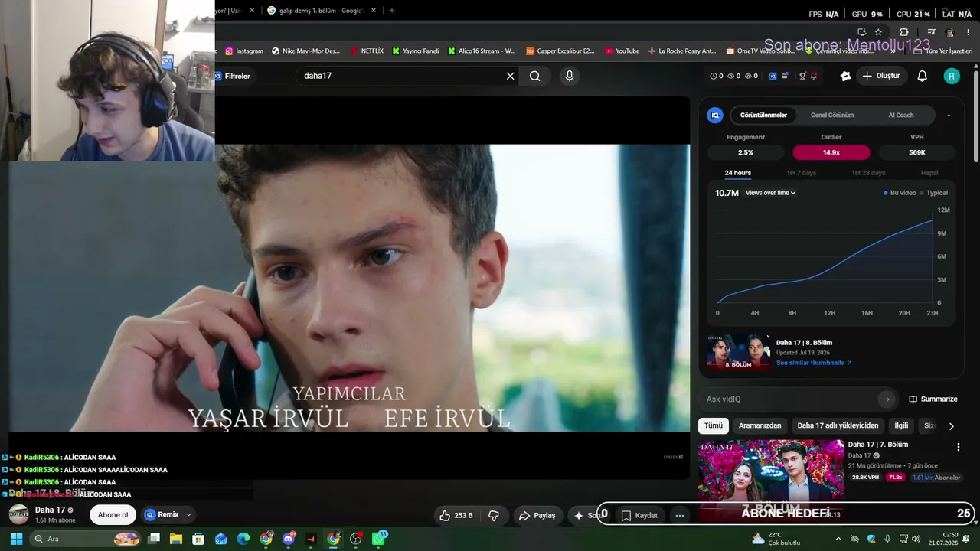Like the video with 253 B likes

tap(456, 515)
